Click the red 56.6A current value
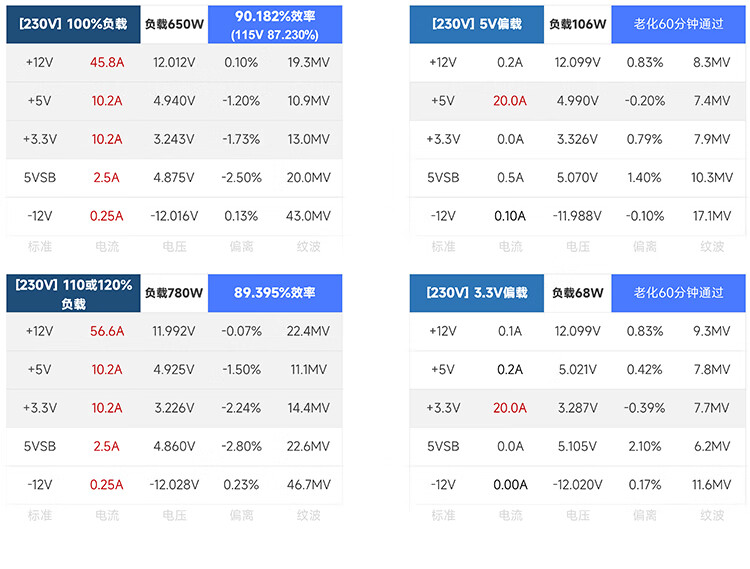 106,331
